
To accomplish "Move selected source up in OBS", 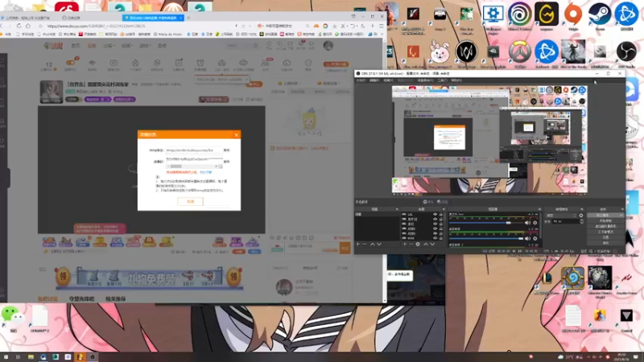I will click(426, 245).
